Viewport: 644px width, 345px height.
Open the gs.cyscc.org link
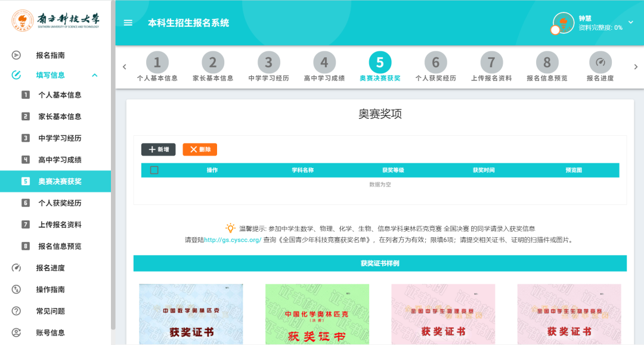(233, 240)
